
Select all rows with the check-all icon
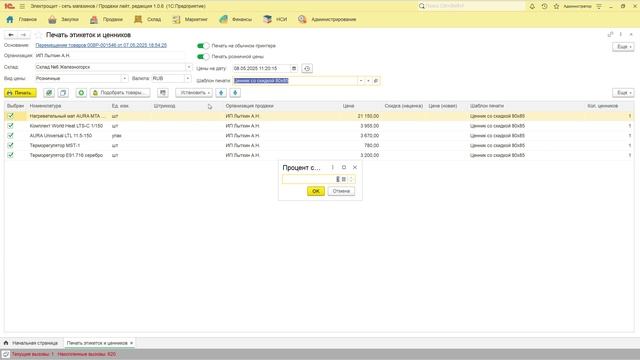pos(49,93)
